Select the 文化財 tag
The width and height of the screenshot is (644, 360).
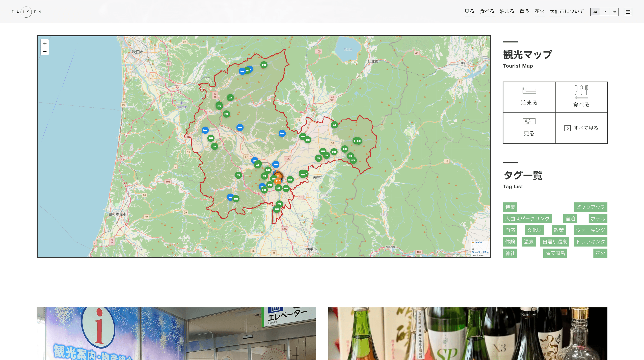pyautogui.click(x=534, y=230)
